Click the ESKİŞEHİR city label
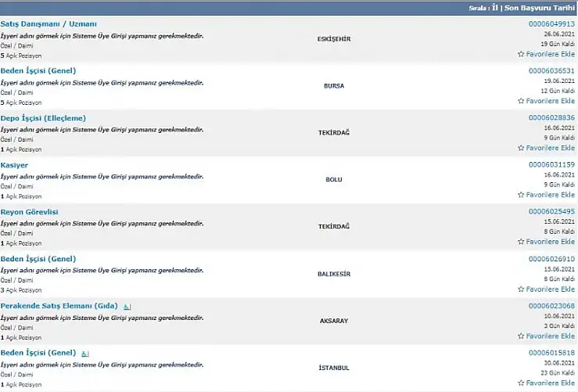The image size is (578, 392). tap(334, 38)
